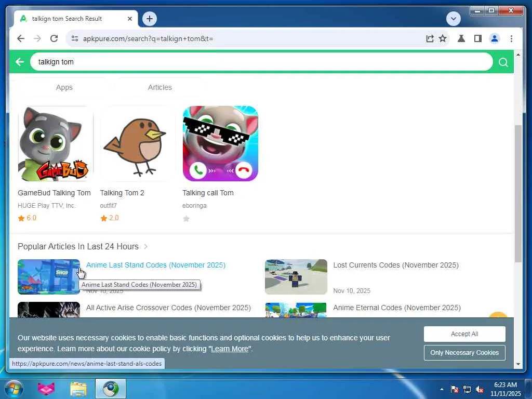This screenshot has height=399, width=532.
Task: Open taskbar clock showing 6:23 AM
Action: coord(506,389)
